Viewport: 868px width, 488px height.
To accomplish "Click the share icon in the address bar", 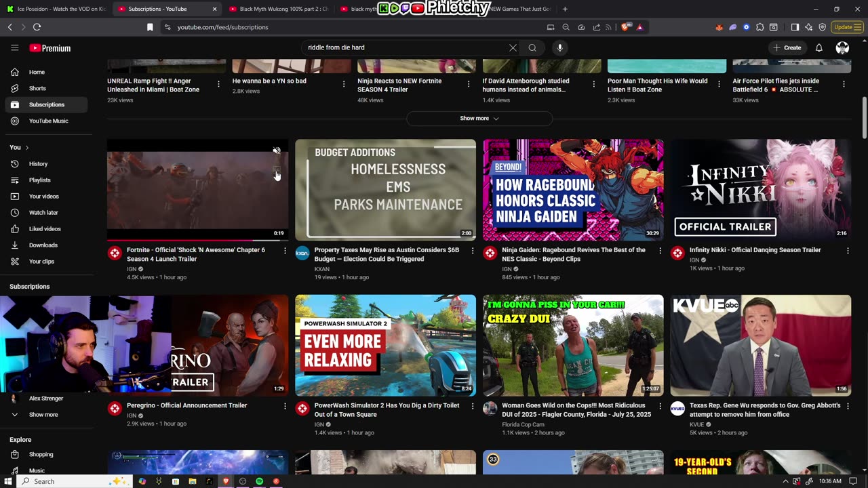I will 596,27.
